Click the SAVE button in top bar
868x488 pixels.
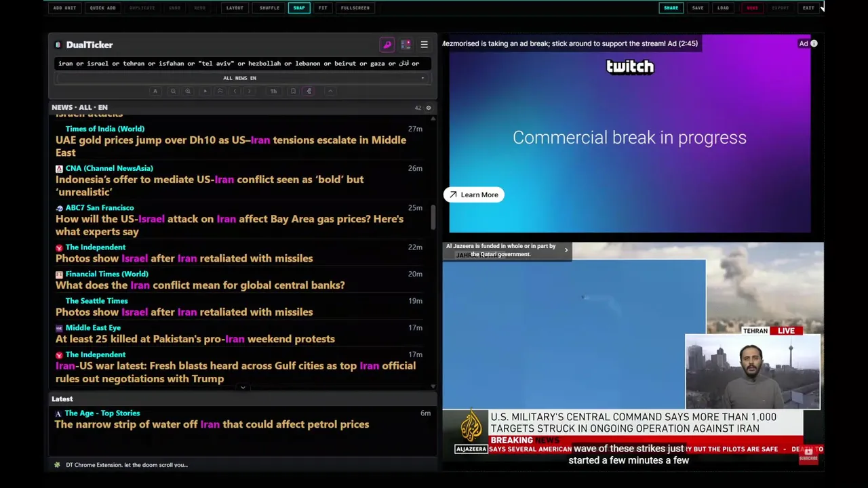tap(698, 8)
